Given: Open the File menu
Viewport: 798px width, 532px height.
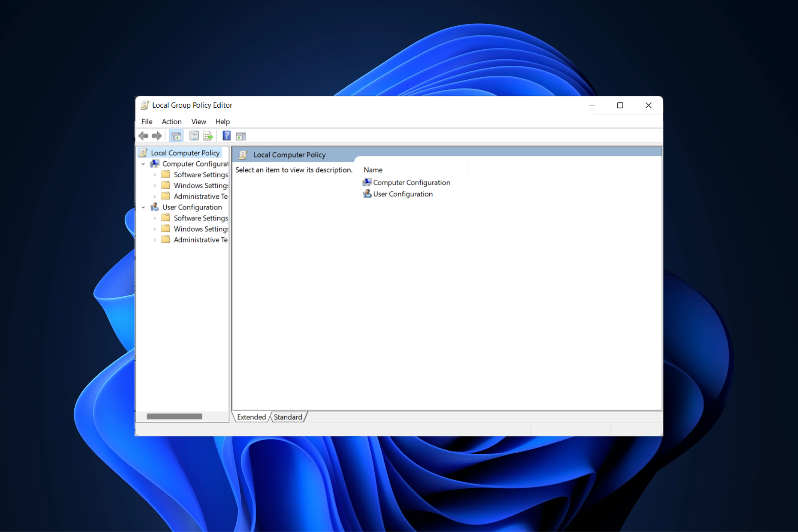Looking at the screenshot, I should coord(147,122).
